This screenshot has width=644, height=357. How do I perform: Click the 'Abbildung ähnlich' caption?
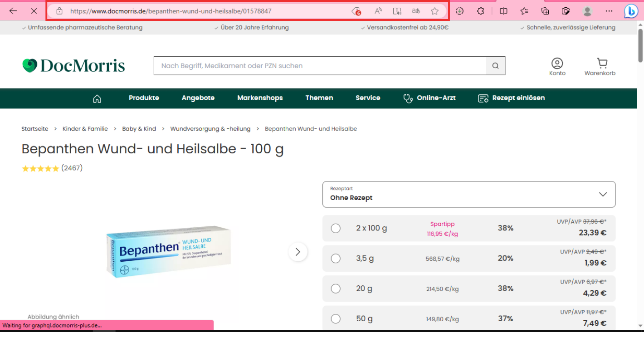(54, 317)
